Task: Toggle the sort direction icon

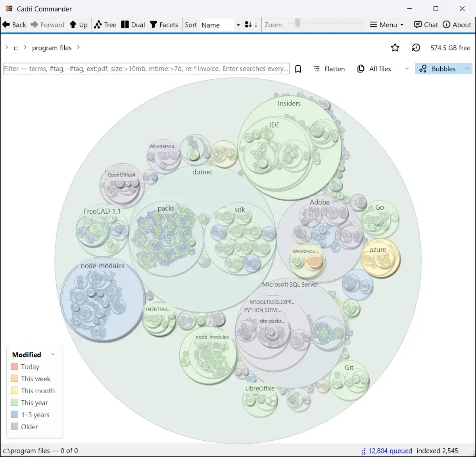Action: (x=251, y=25)
